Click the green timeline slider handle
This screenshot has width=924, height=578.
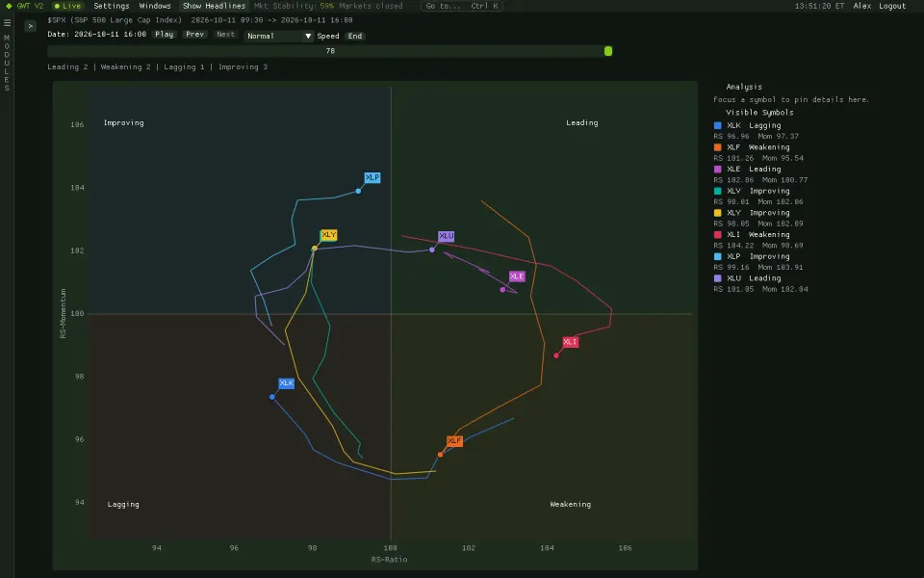pyautogui.click(x=608, y=51)
